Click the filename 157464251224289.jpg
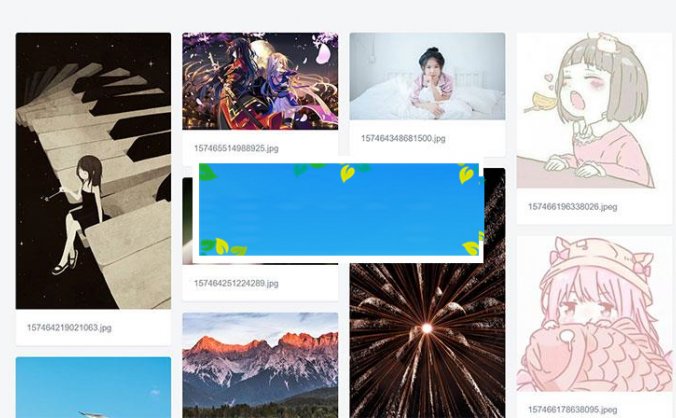Screen dimensions: 676x418 click(x=236, y=284)
